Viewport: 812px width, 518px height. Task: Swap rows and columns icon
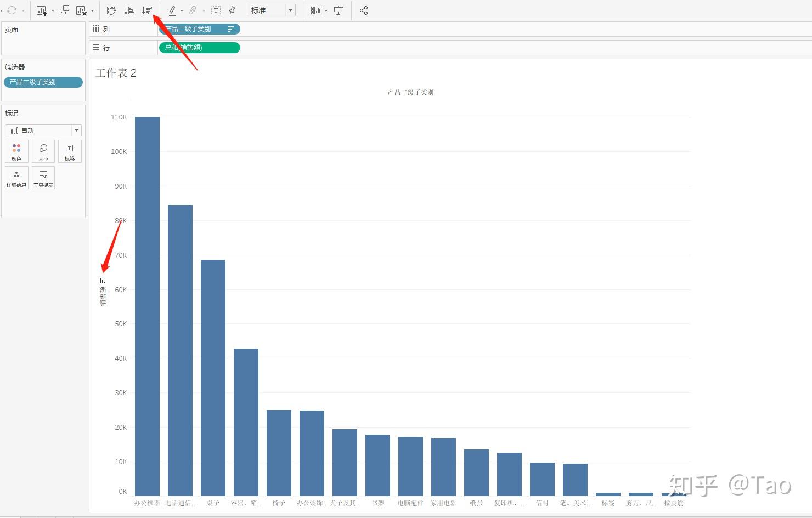111,10
